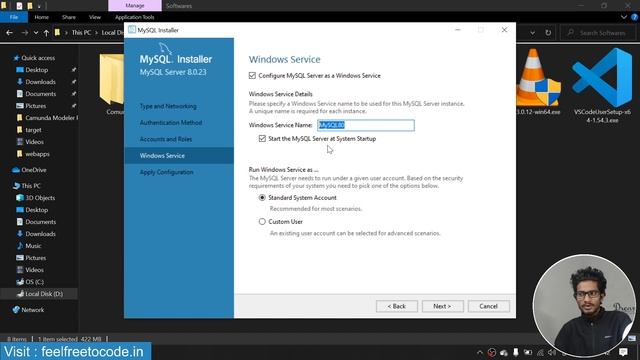Open the Share ribbon tab in Explorer
Screen dimensions: 640x360
coord(69,17)
